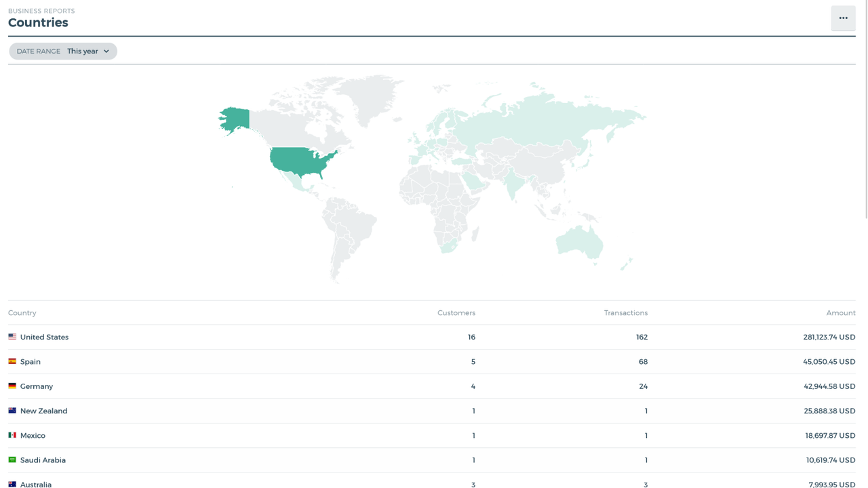Image resolution: width=868 pixels, height=488 pixels.
Task: Click the Germany flag icon
Action: (12, 386)
